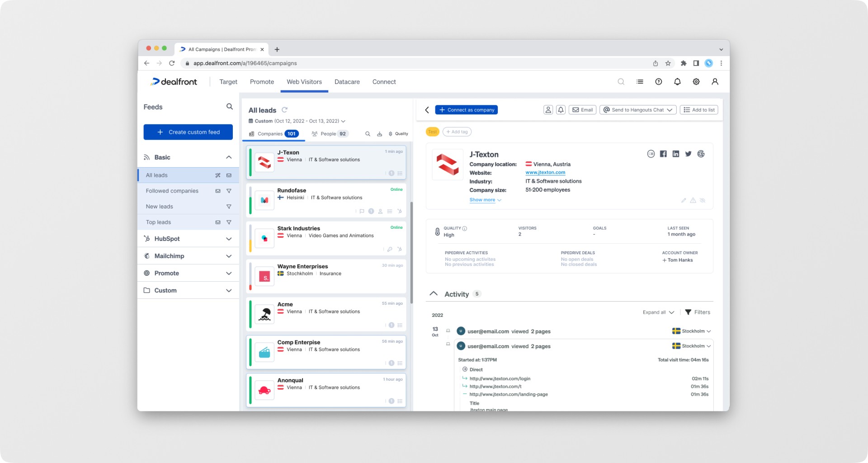Open the J-Texton LinkedIn page icon

pyautogui.click(x=675, y=154)
